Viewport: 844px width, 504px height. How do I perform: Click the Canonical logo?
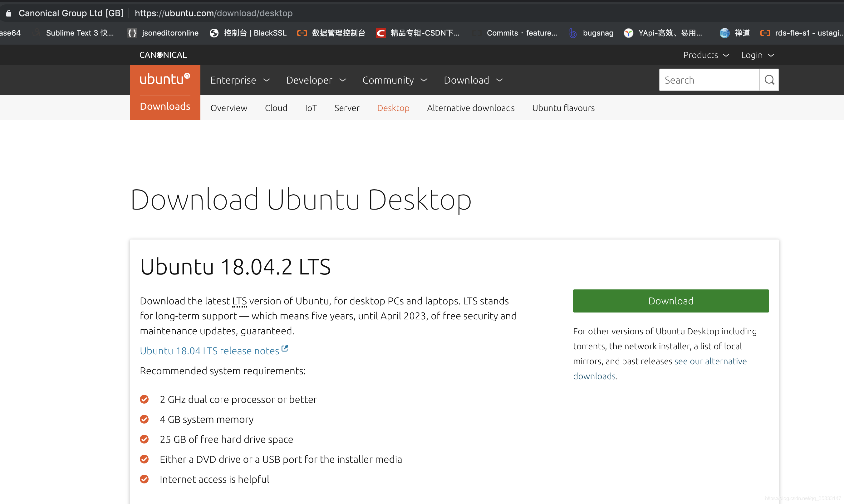163,55
